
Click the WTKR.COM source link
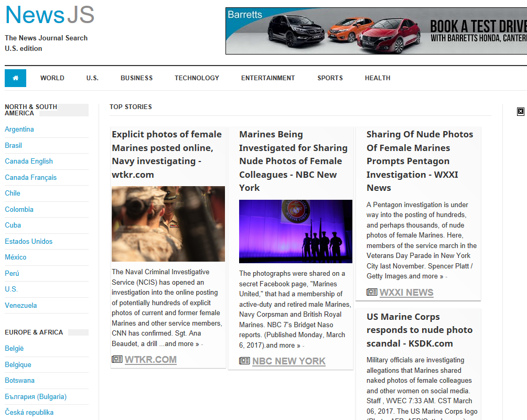tap(150, 360)
